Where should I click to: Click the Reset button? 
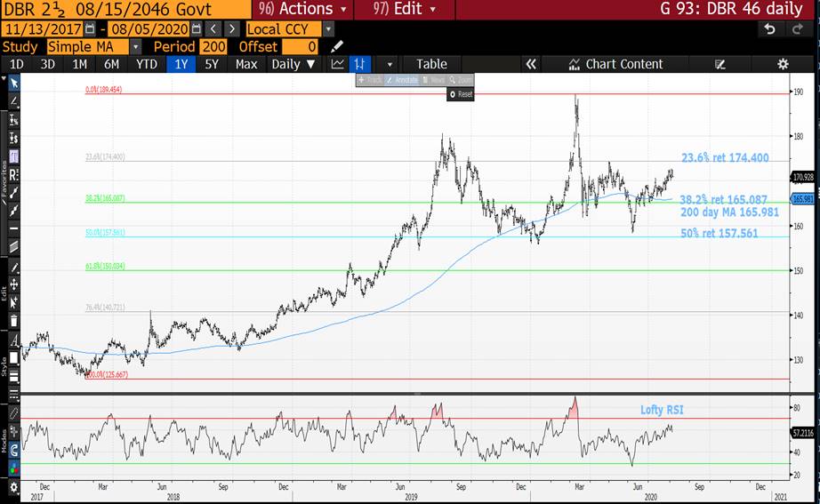[x=461, y=94]
